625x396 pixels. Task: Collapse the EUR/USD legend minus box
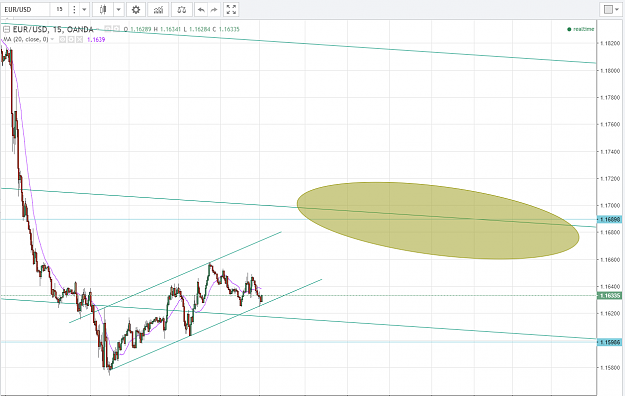(x=6, y=30)
